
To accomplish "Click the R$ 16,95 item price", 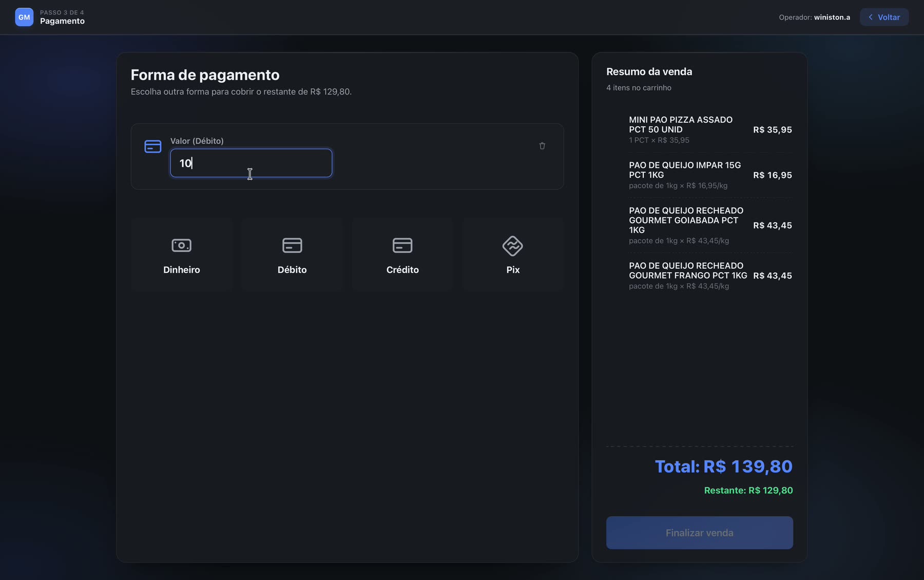I will point(772,175).
